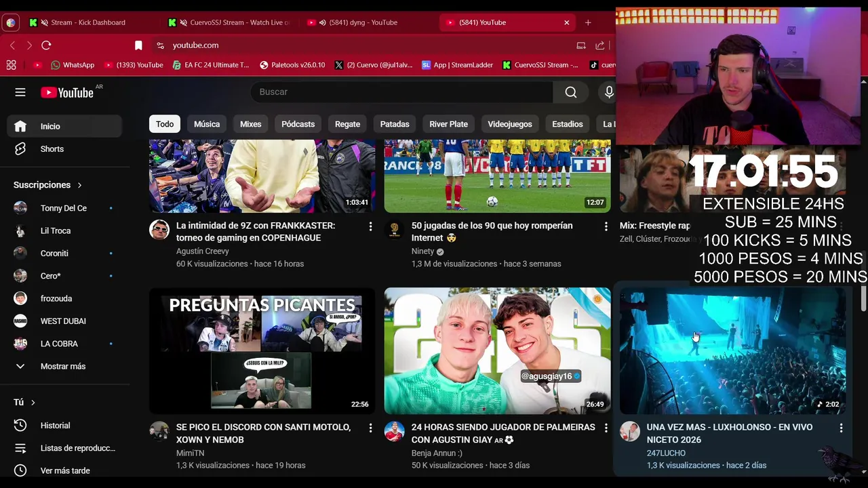Open the WhatsApp bookmark
Screen dimensions: 868x488
pos(73,65)
